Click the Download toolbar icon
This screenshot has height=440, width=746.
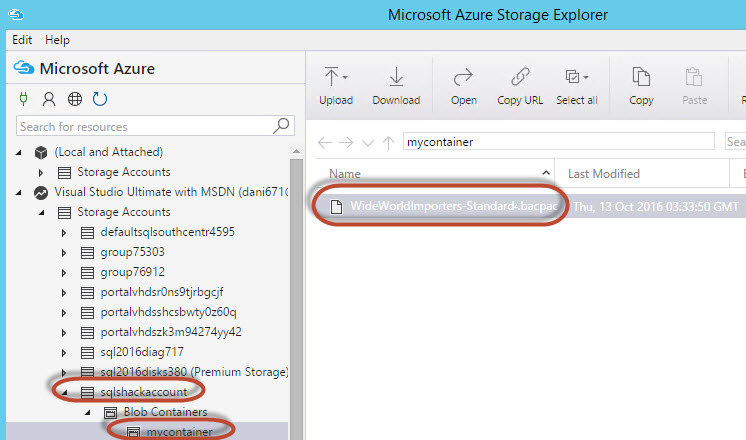(396, 77)
